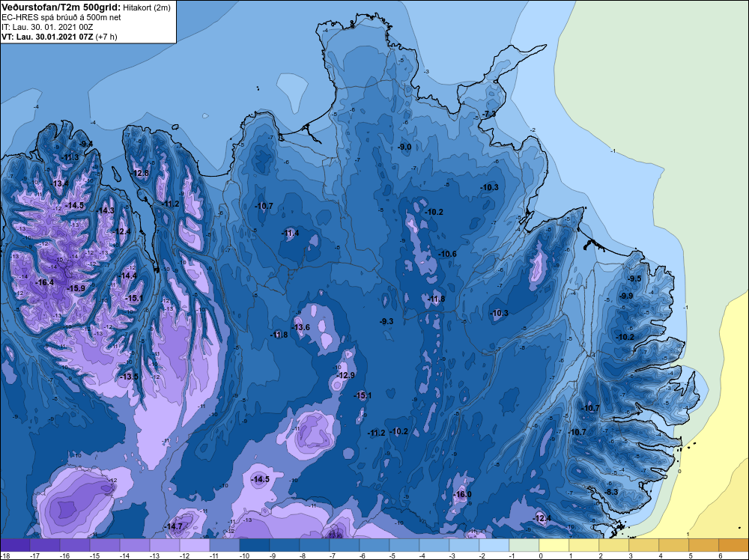Select legend swatch between -10 and -9
Screen dimensions: 749x560
click(255, 545)
